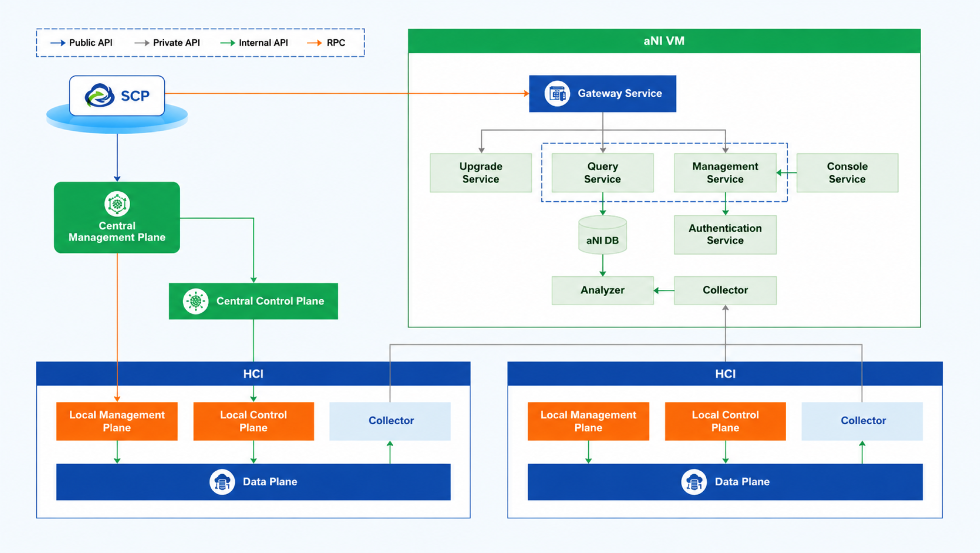Click the Collector box inside aNI VM
This screenshot has height=553, width=980.
[x=725, y=290]
